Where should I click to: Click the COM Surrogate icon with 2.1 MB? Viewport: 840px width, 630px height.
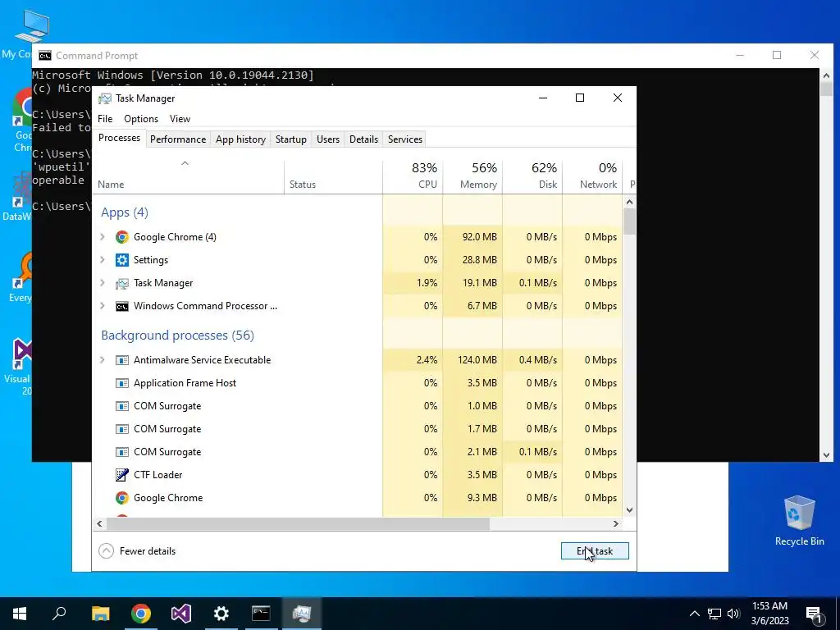[x=122, y=452]
